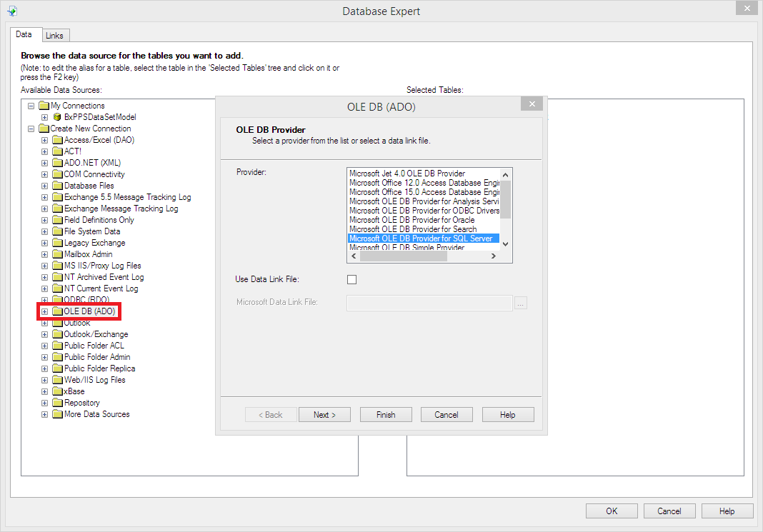Click Finish in the OLE DB dialog

click(x=386, y=415)
